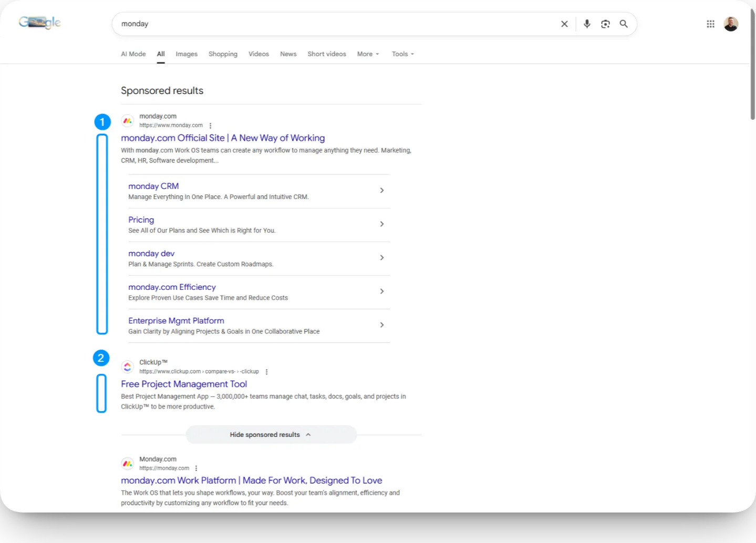Screen dimensions: 756x543
Task: Open the Tools dropdown
Action: tap(403, 54)
